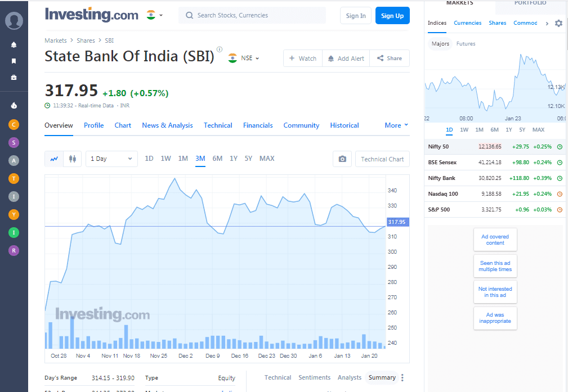568x392 pixels.
Task: Select the orange C circle in sidebar
Action: (x=14, y=124)
